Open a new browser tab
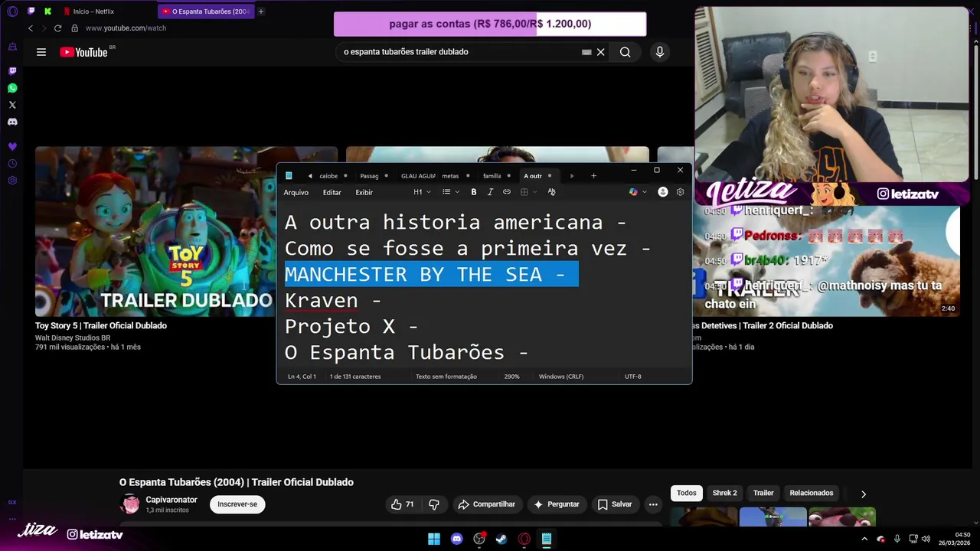Image resolution: width=980 pixels, height=551 pixels. click(x=261, y=11)
